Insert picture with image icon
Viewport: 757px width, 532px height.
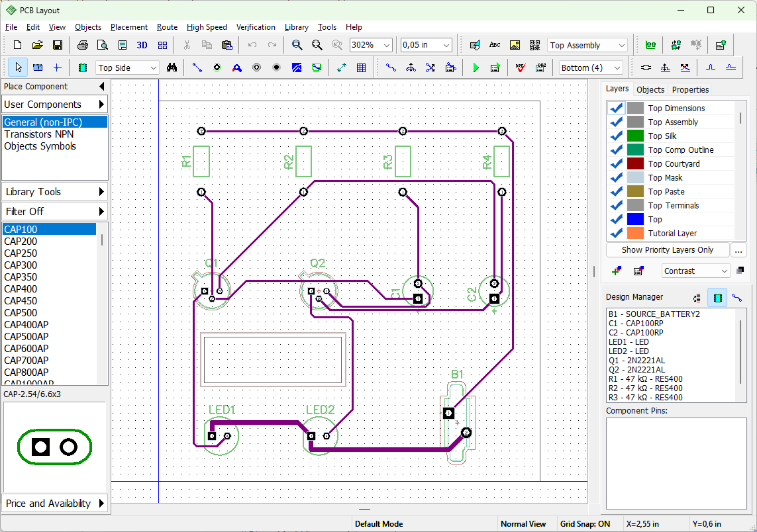click(x=515, y=45)
